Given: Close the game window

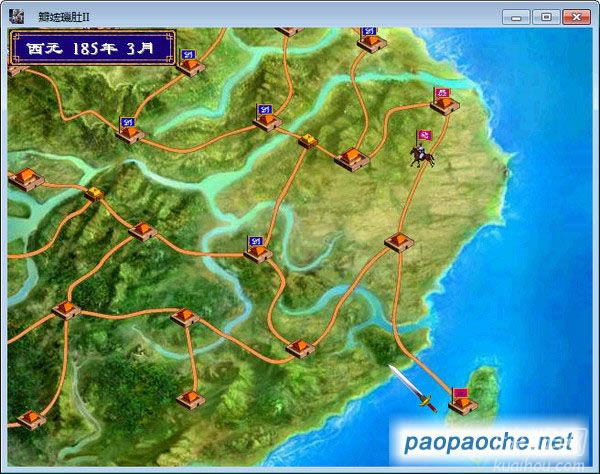Looking at the screenshot, I should click(575, 16).
